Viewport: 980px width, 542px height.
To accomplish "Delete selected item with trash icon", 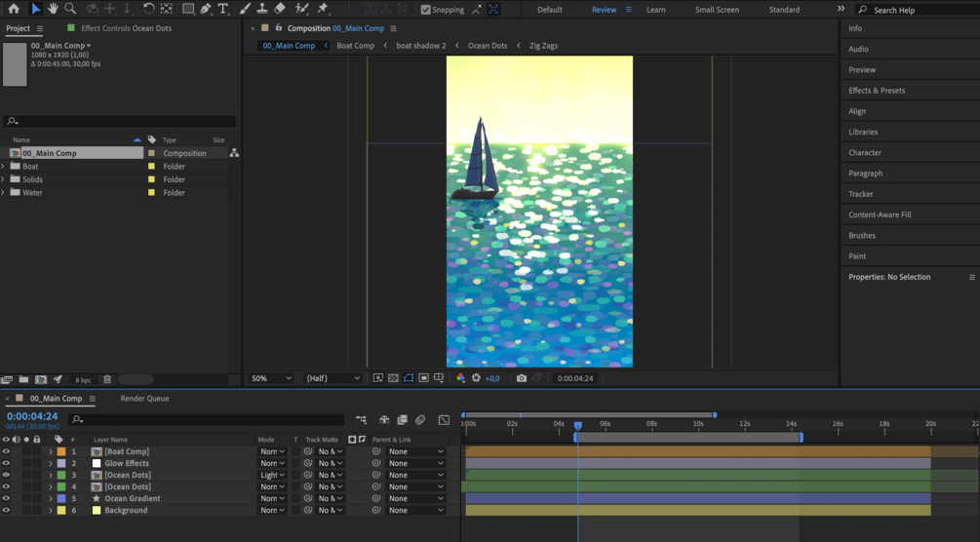I will (107, 379).
